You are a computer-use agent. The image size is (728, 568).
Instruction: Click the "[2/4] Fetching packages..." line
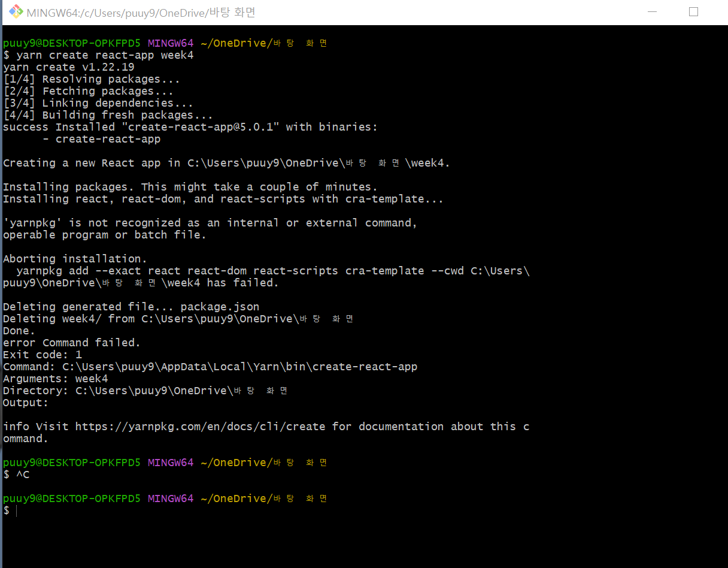pos(89,91)
